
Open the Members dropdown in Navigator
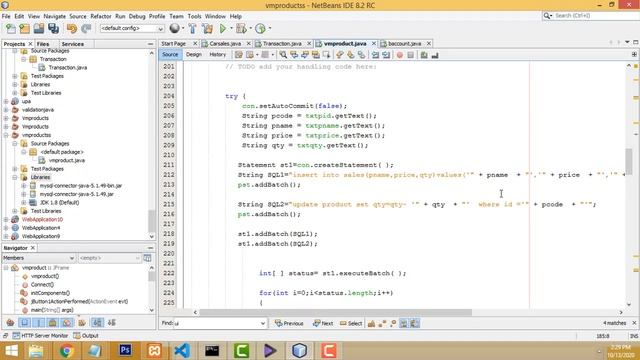pyautogui.click(x=38, y=258)
